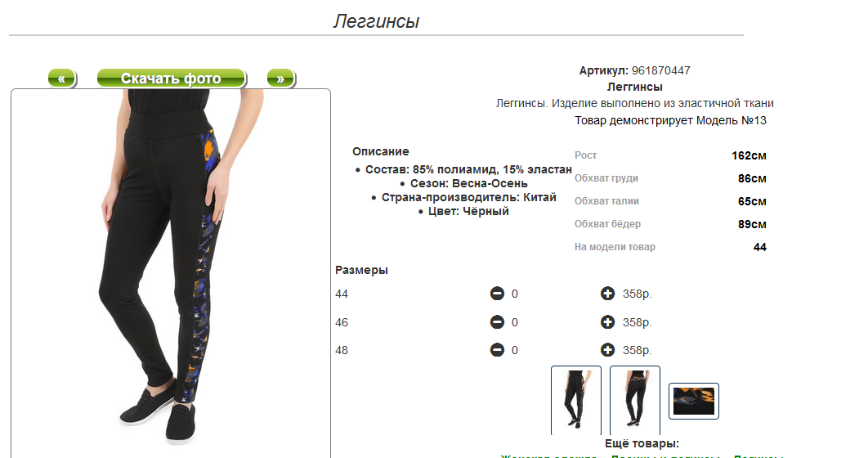Viewport: 868px width, 458px height.
Task: Click quantity value for size 48
Action: click(515, 351)
